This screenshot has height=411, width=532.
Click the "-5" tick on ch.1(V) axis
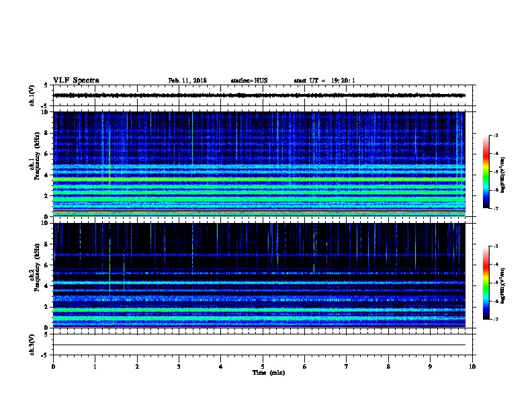[44, 106]
